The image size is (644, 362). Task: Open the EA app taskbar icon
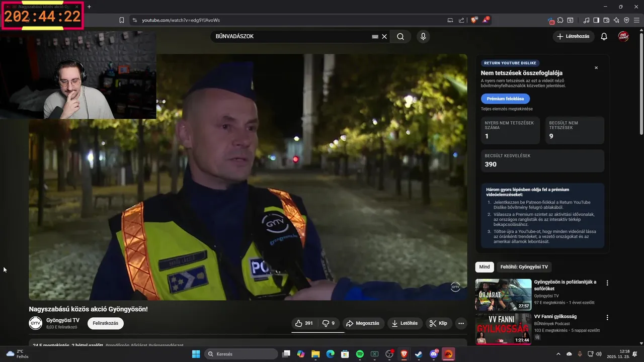(x=448, y=354)
